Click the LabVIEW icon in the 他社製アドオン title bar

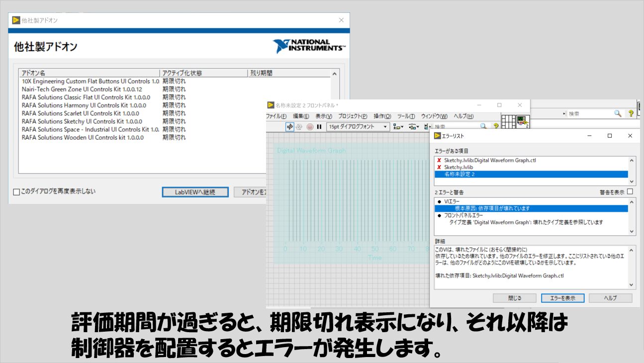pos(16,20)
